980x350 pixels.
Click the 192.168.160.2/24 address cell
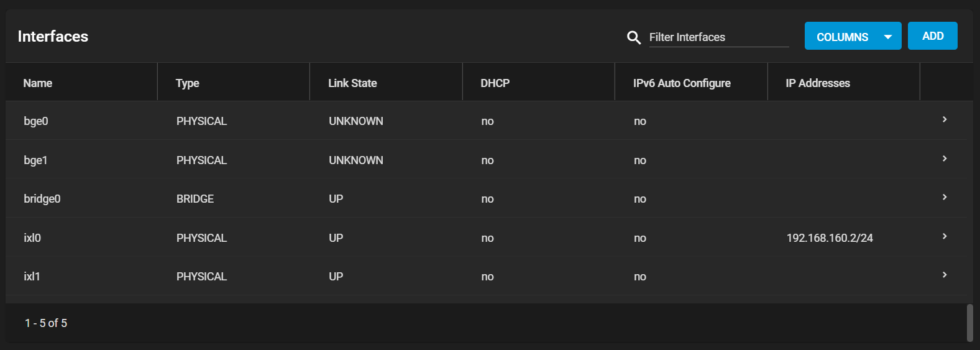point(830,238)
